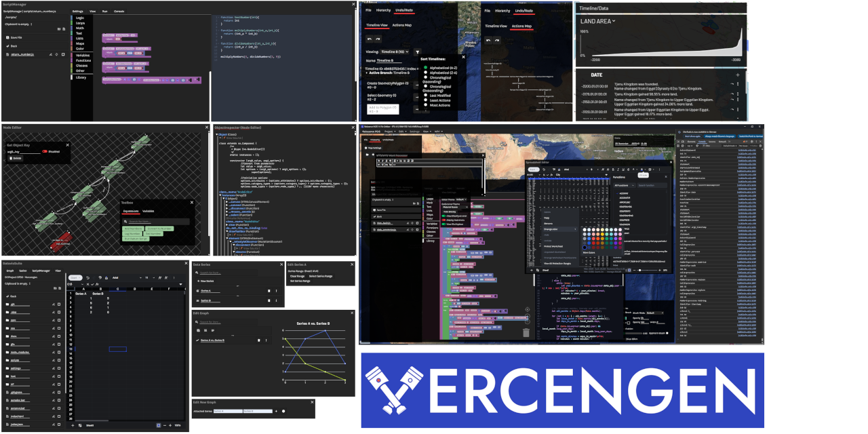Click Set Series Range button
Image resolution: width=868 pixels, height=434 pixels.
tap(300, 281)
